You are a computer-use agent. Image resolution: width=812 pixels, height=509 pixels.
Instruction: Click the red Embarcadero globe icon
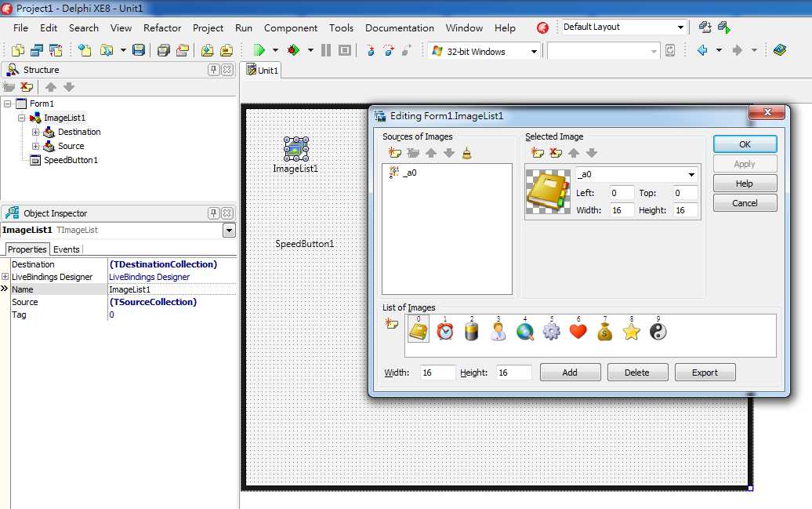542,27
